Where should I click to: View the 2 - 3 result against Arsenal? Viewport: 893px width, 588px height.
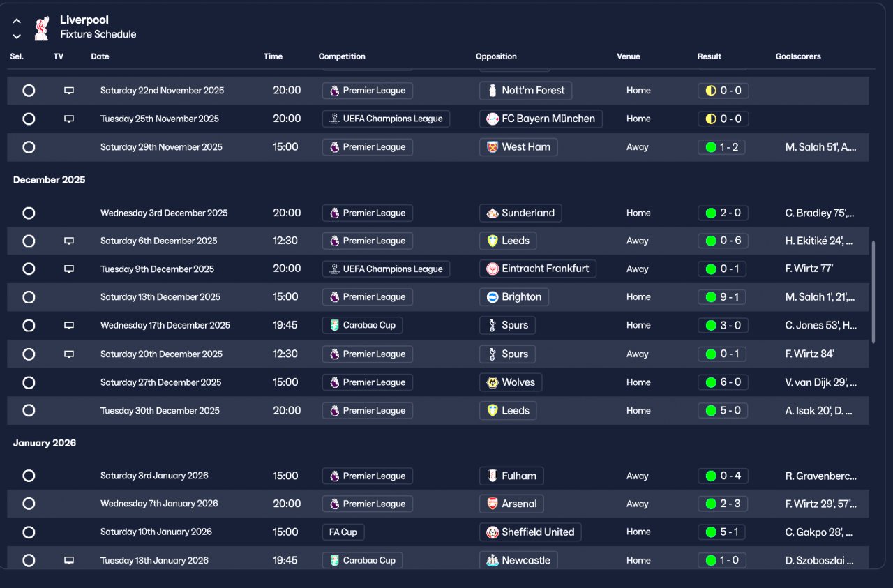723,504
